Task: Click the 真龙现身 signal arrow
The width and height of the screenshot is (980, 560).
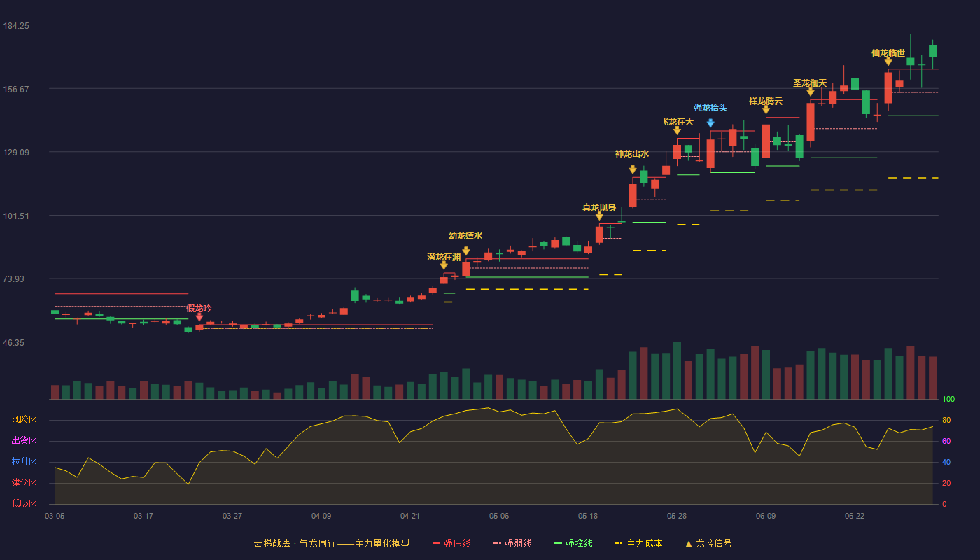Action: [599, 216]
